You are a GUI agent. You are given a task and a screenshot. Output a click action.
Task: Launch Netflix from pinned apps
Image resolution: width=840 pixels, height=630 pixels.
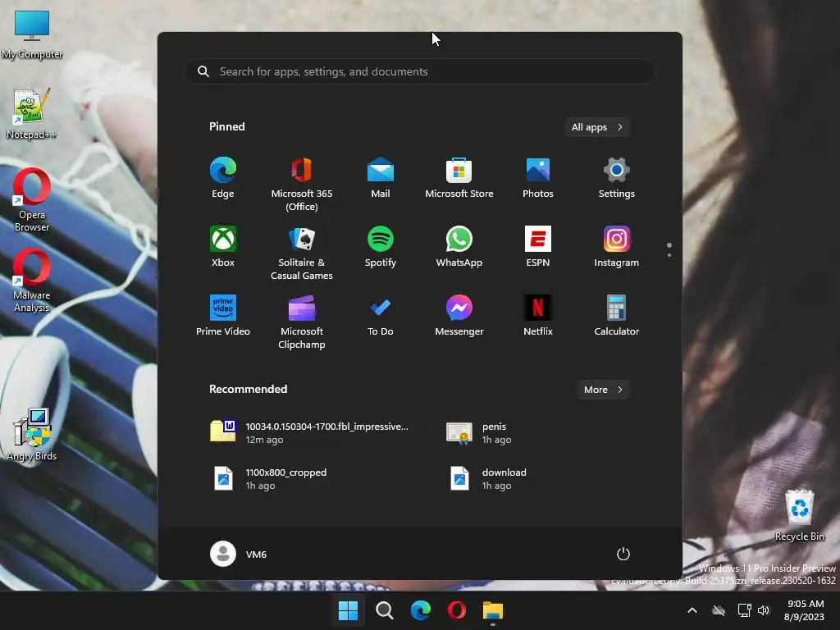click(538, 316)
